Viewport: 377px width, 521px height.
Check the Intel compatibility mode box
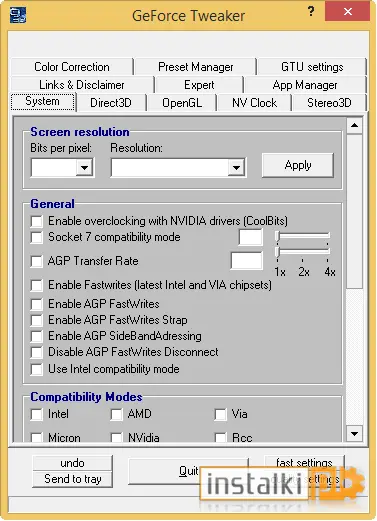37,414
